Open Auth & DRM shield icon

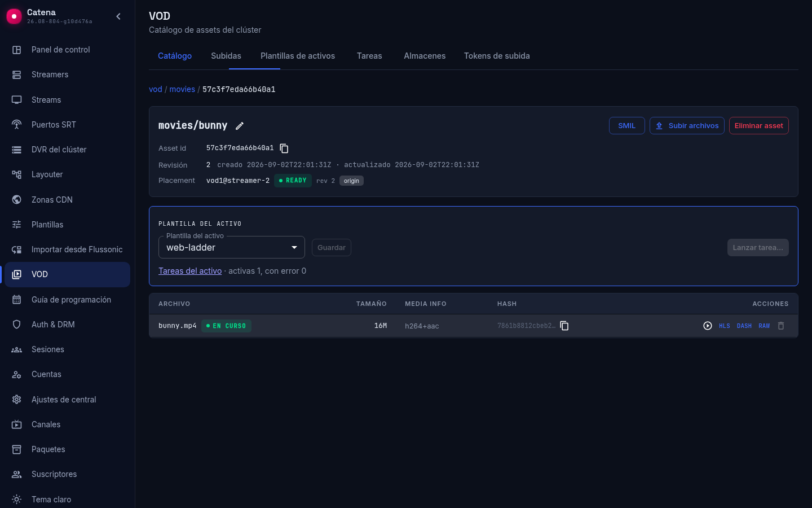[17, 325]
